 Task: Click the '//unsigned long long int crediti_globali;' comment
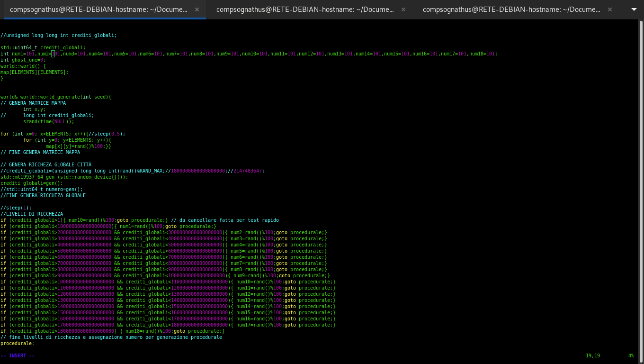pyautogui.click(x=59, y=35)
